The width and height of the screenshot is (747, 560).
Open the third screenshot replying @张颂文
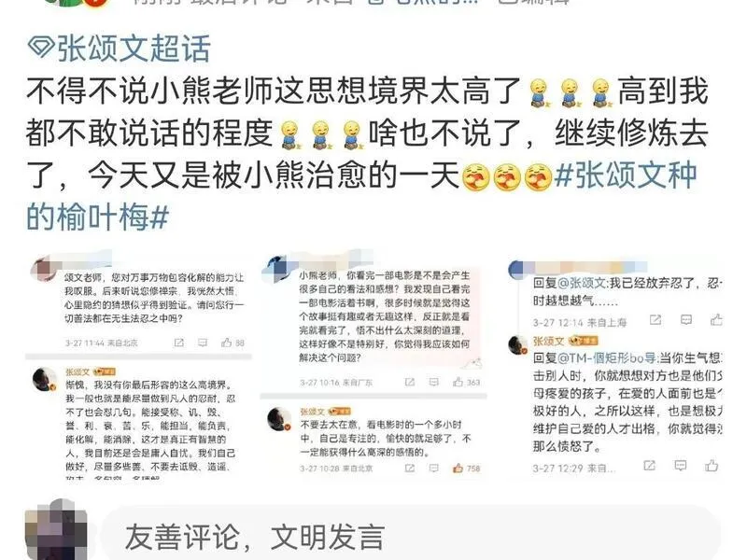614,364
